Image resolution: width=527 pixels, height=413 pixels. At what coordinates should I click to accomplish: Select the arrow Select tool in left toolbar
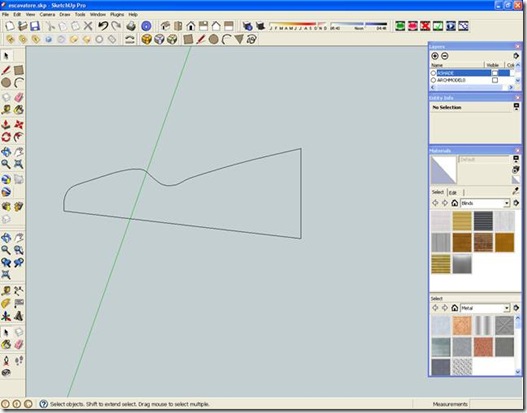click(6, 56)
